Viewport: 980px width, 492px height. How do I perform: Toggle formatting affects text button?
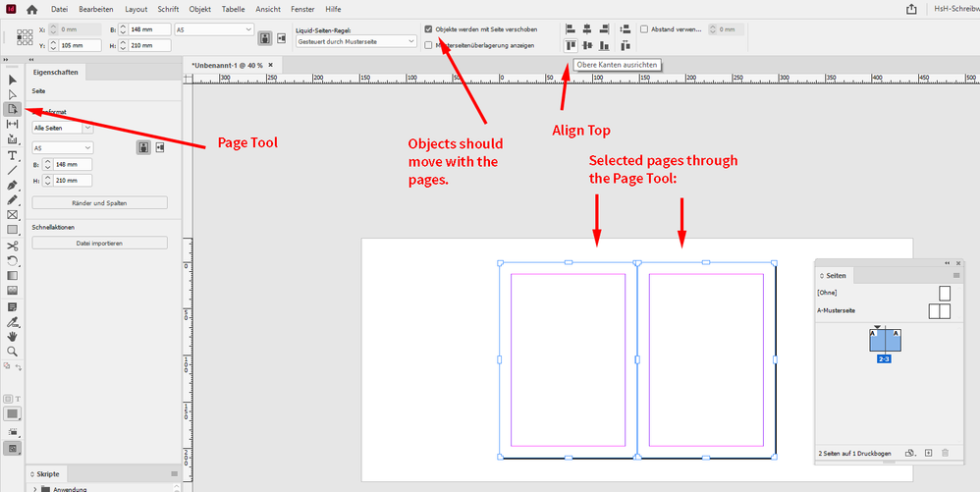click(x=18, y=399)
